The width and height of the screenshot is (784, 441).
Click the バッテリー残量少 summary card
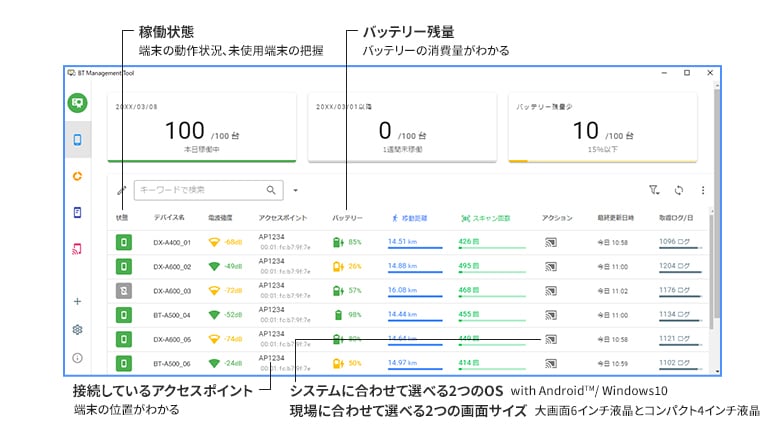tap(603, 127)
